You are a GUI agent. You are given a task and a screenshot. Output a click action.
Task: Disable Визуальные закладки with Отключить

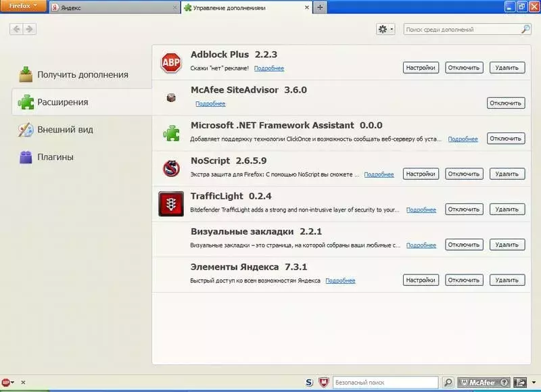coord(464,245)
